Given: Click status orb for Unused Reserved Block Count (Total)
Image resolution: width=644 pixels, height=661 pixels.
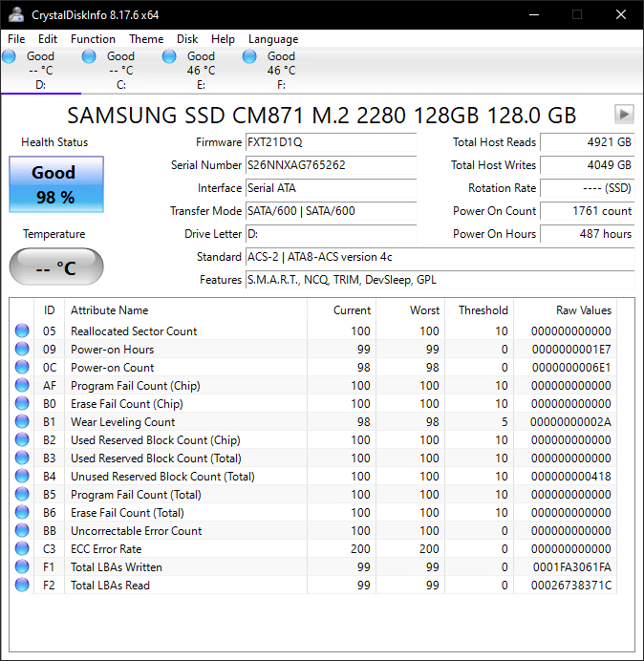Looking at the screenshot, I should [22, 476].
